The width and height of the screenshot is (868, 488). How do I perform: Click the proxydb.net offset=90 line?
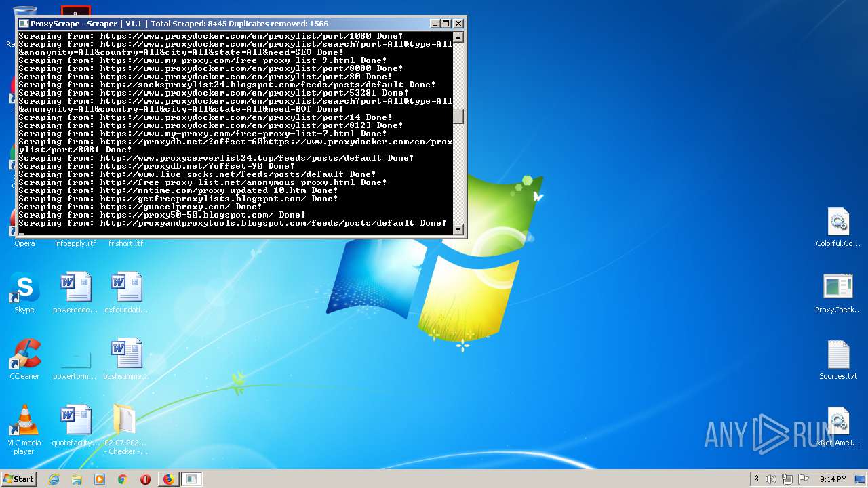tap(157, 166)
